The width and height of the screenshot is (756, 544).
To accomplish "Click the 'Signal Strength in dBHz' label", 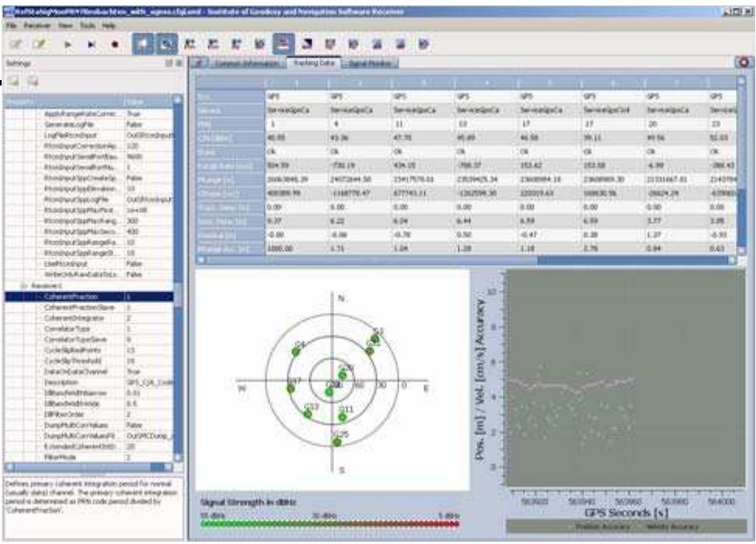I will pos(249,503).
